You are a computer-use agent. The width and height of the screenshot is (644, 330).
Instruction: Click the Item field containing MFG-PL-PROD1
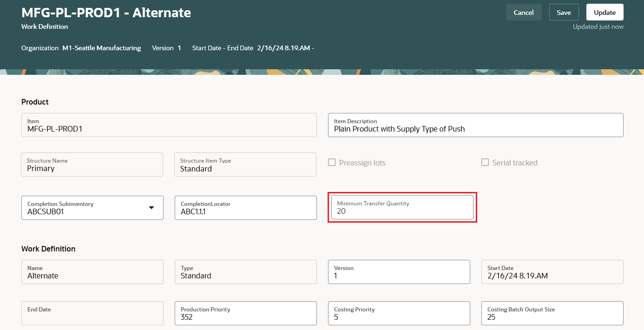[x=169, y=125]
